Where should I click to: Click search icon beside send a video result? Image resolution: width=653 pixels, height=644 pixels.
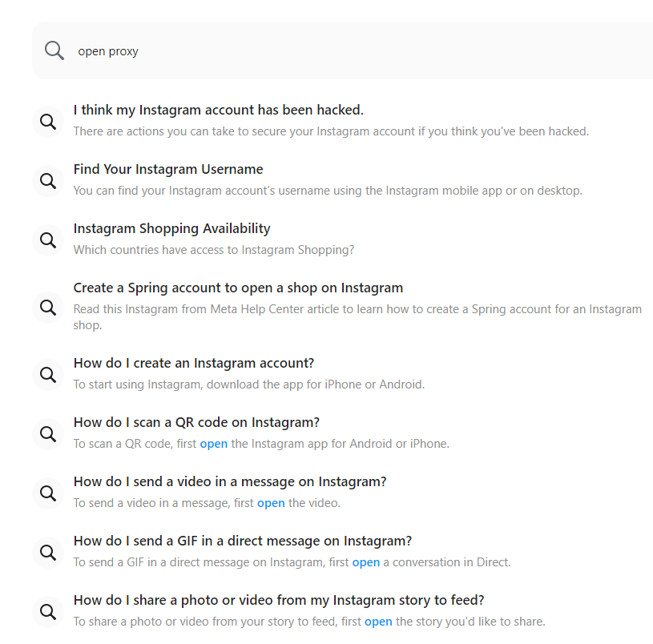point(48,493)
